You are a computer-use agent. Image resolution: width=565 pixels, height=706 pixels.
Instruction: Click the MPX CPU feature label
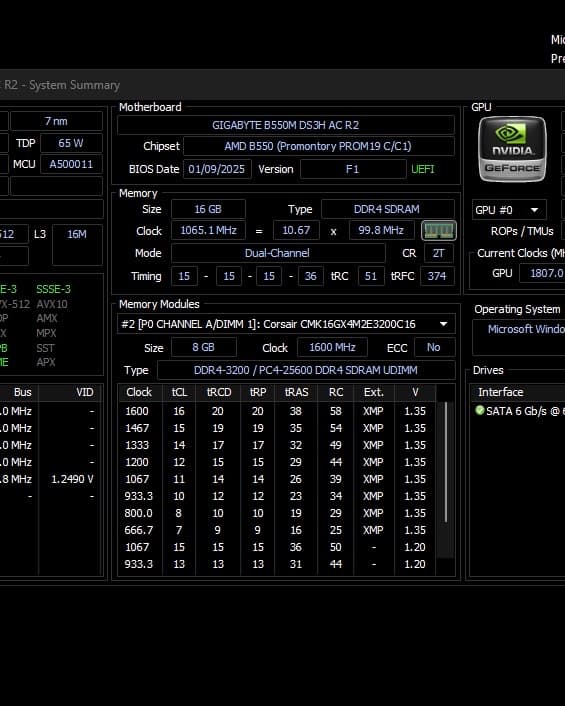click(46, 334)
